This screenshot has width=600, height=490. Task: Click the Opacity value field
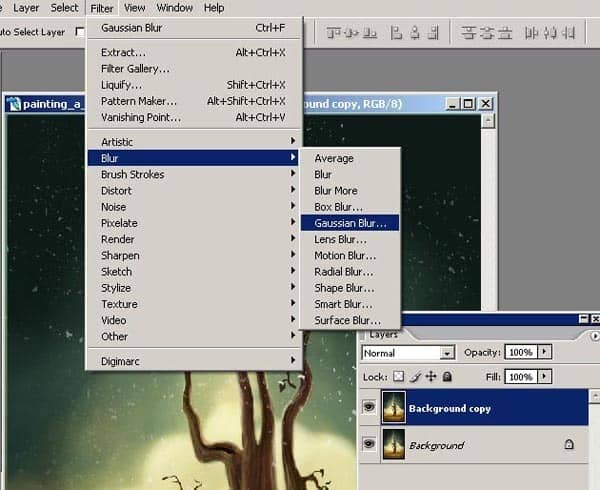coord(521,352)
